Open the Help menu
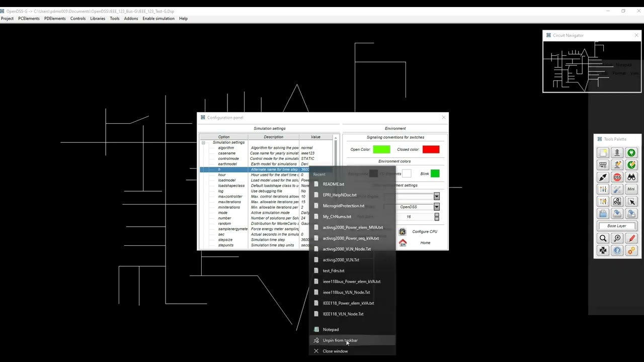This screenshot has width=644, height=362. coord(183,19)
